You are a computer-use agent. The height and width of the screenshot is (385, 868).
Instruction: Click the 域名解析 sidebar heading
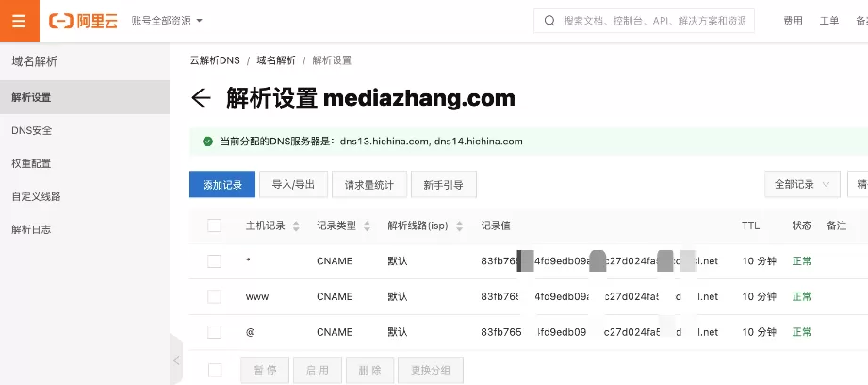coord(34,61)
